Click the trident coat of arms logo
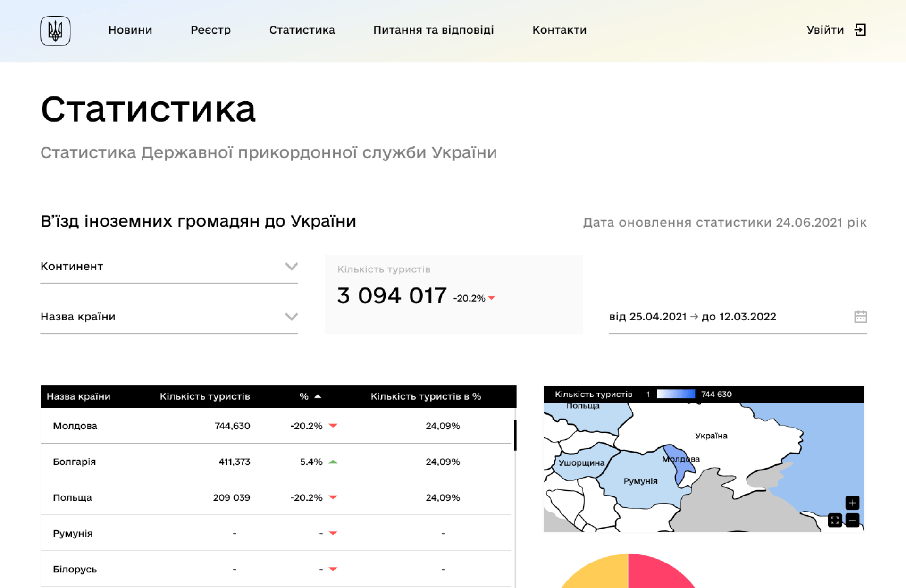906x588 pixels. tap(55, 31)
